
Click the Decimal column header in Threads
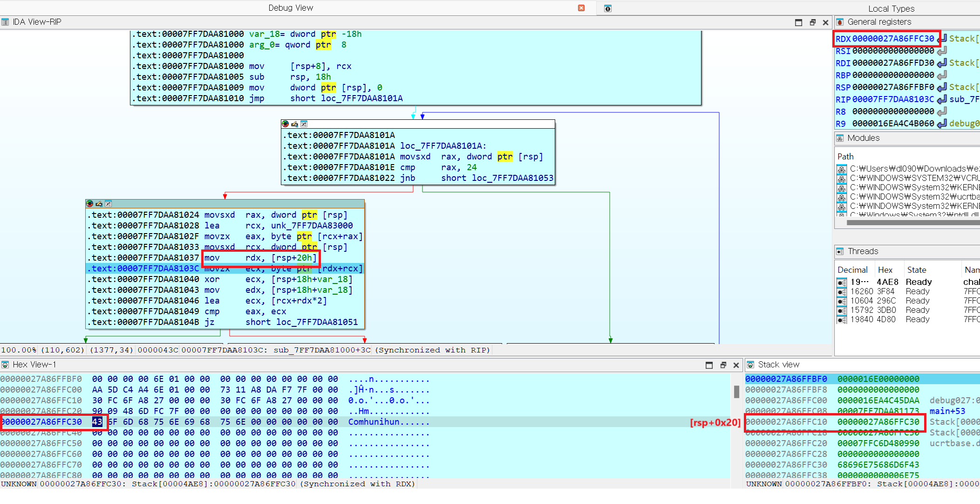click(x=852, y=270)
